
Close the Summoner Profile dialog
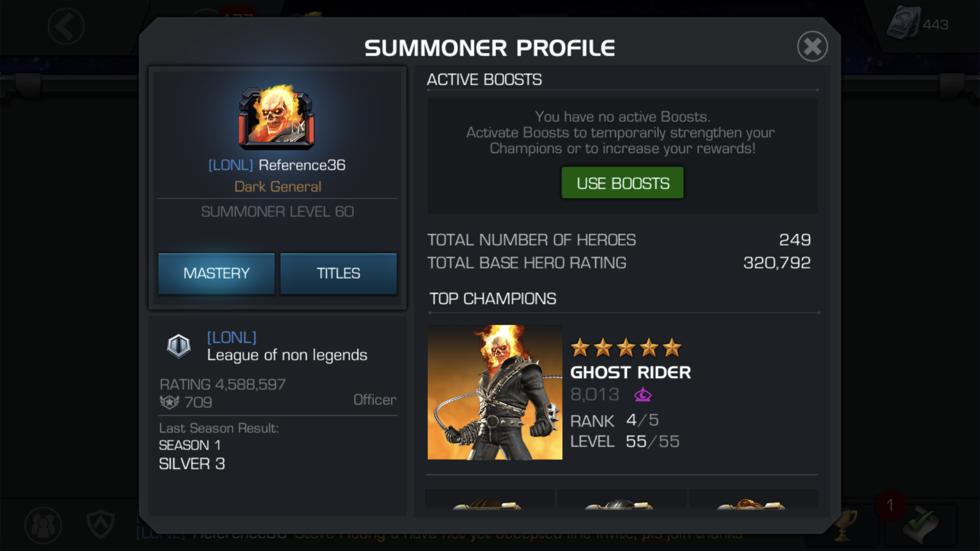pyautogui.click(x=812, y=46)
